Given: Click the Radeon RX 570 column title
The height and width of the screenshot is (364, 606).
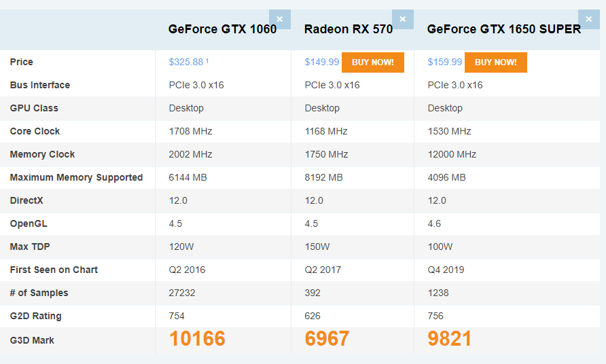Looking at the screenshot, I should coord(348,29).
